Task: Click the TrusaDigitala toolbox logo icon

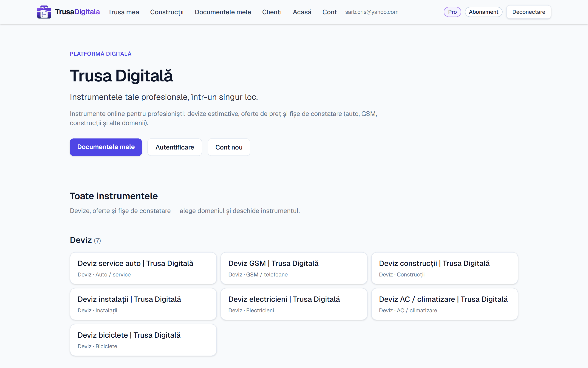Action: 44,12
